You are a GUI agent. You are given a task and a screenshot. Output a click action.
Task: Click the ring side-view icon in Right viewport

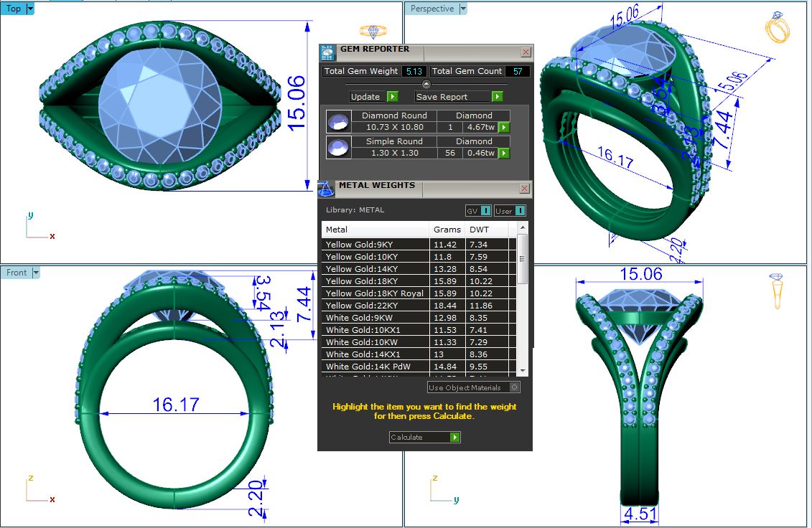[777, 290]
